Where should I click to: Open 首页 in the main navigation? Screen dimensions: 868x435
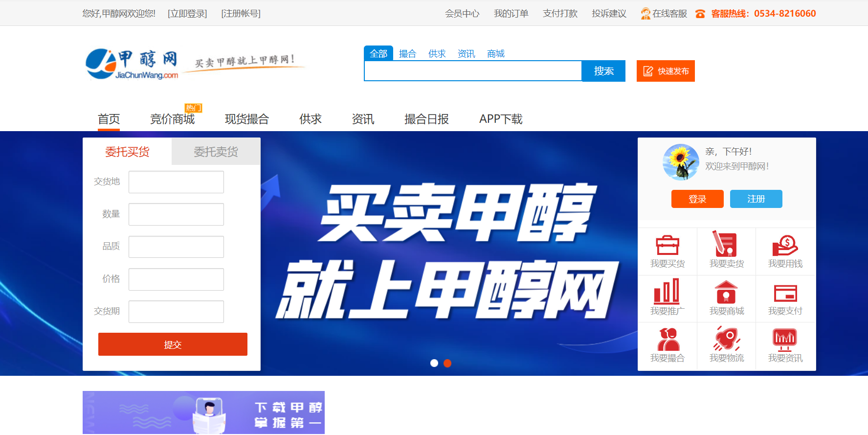tap(109, 119)
